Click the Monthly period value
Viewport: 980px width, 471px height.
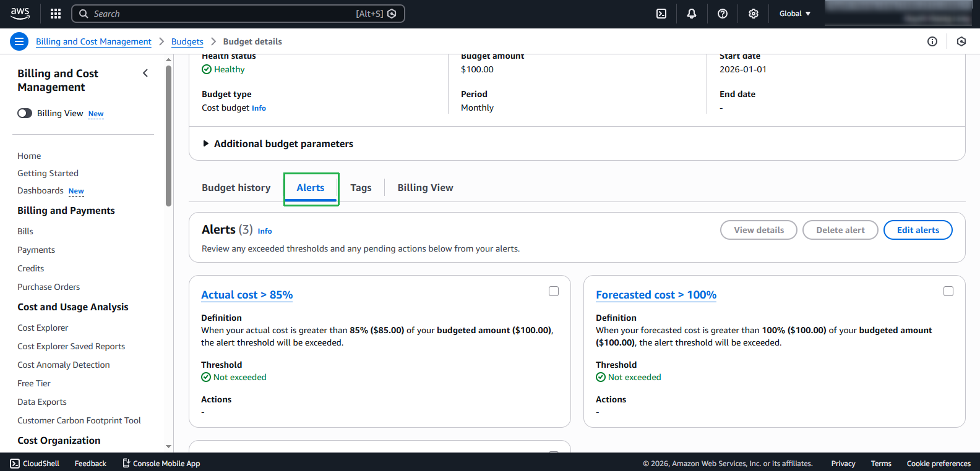point(477,108)
